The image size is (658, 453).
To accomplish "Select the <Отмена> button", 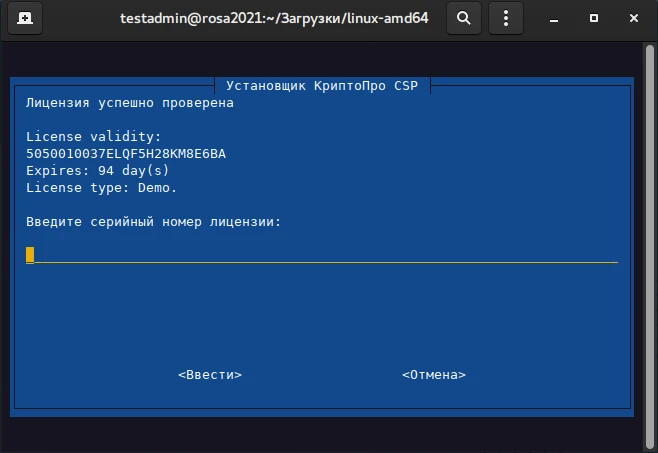I will 434,374.
